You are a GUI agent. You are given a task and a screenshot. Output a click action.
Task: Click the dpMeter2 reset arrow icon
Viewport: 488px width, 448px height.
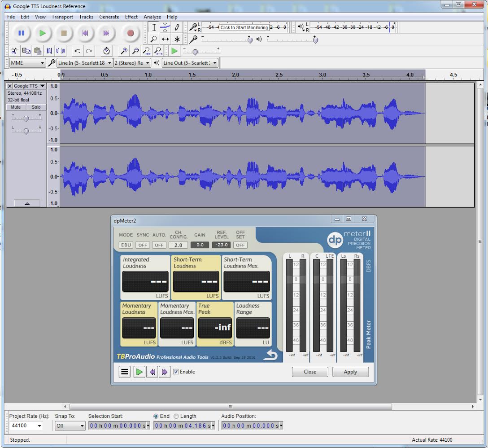[x=270, y=355]
